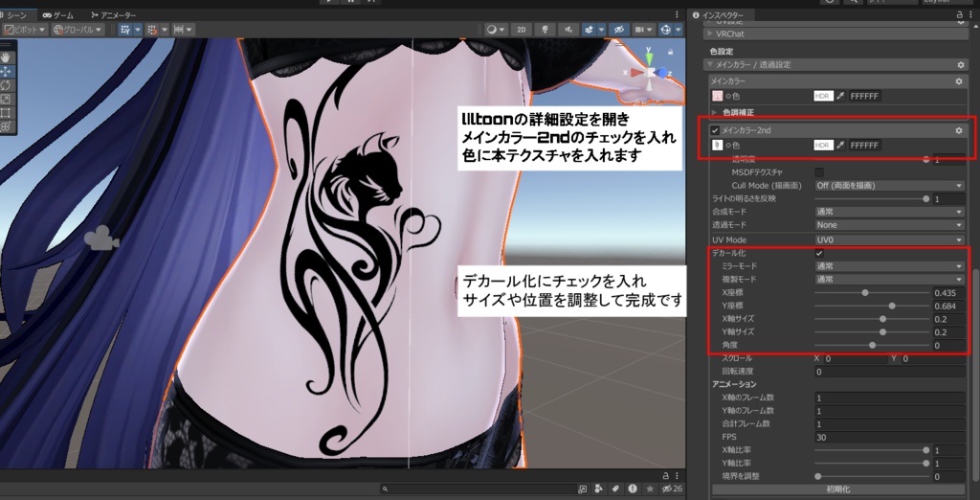Click the ruler spacing snap icon

pos(178,30)
